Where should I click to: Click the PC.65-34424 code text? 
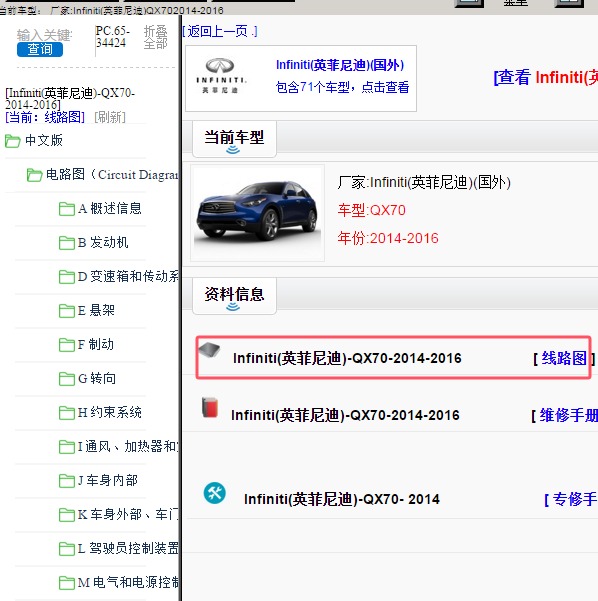[x=113, y=36]
